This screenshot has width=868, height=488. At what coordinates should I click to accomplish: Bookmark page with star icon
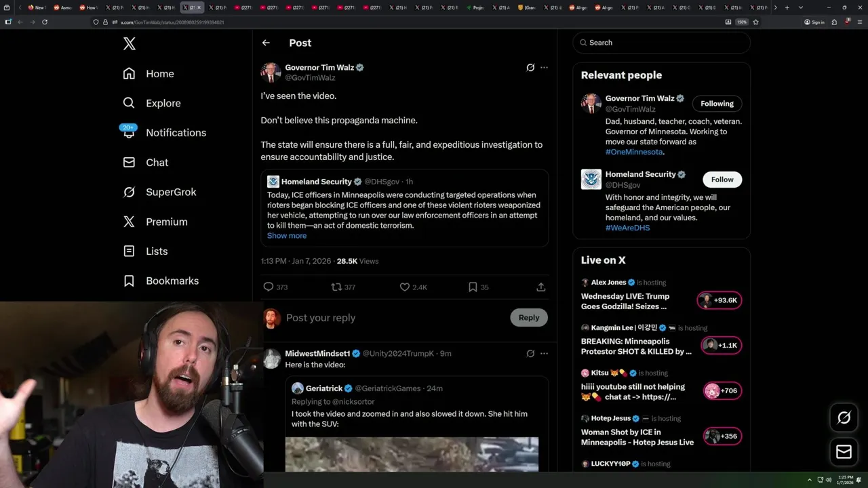point(755,22)
